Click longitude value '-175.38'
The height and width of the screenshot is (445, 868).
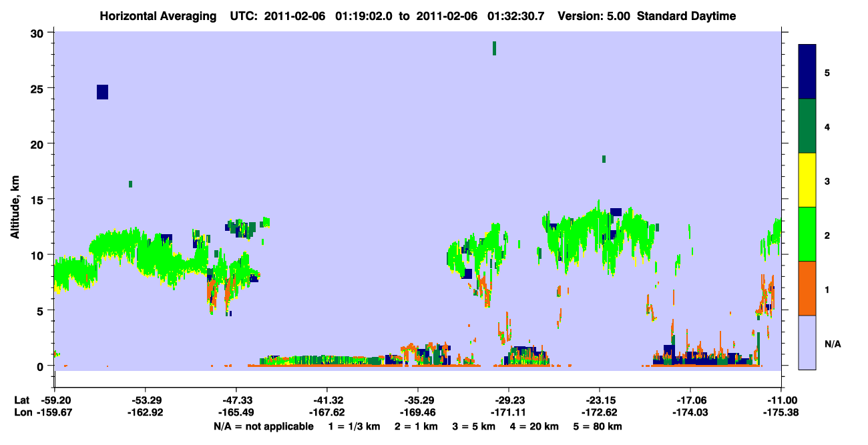point(781,413)
